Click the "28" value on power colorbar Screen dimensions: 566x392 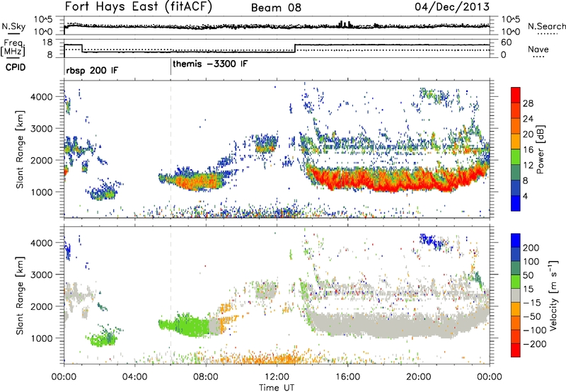tap(528, 103)
